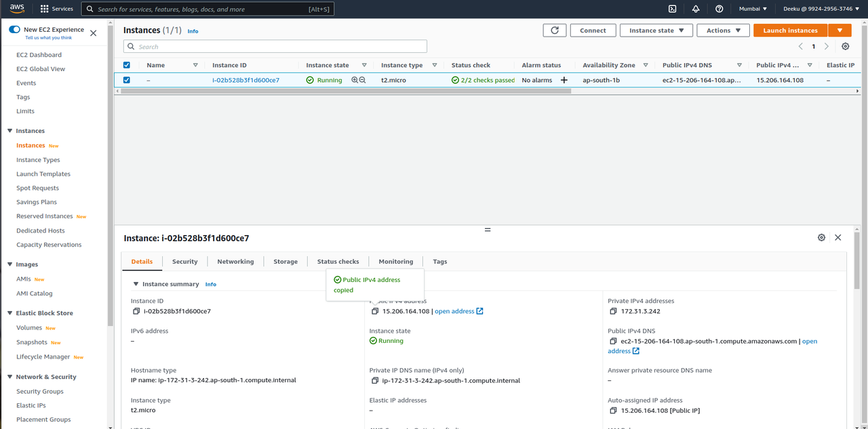
Task: Copy the Private IP DNS name
Action: pyautogui.click(x=375, y=381)
